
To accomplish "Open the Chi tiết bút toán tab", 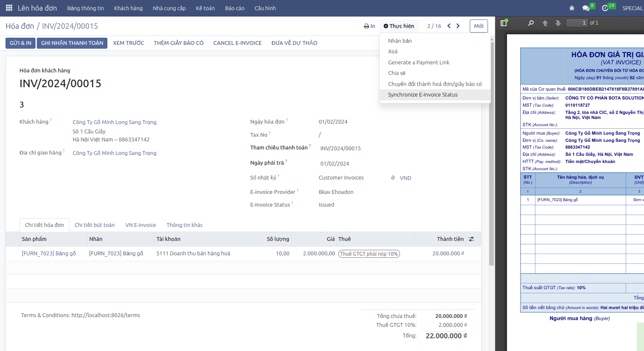I will (95, 225).
